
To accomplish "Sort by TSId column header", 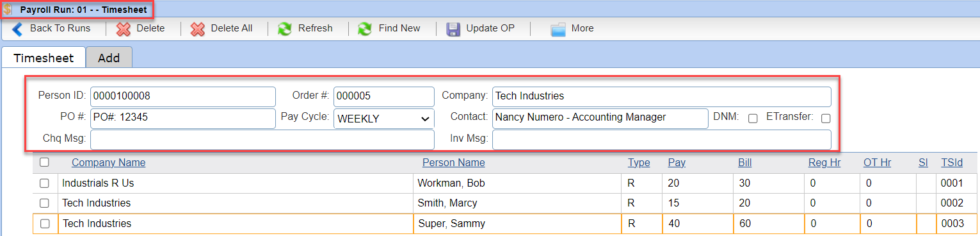I will (952, 163).
